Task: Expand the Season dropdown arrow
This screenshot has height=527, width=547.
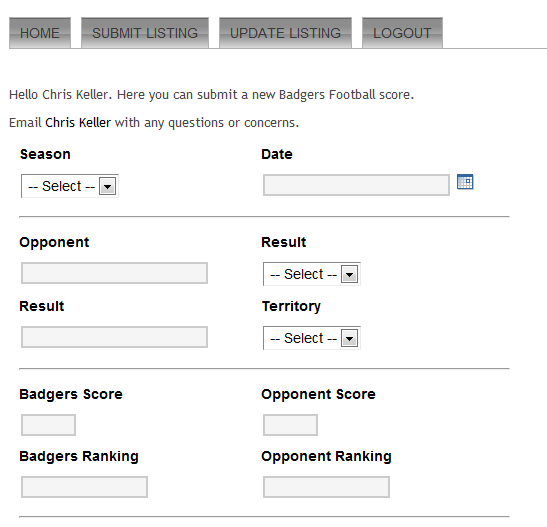Action: pyautogui.click(x=107, y=186)
